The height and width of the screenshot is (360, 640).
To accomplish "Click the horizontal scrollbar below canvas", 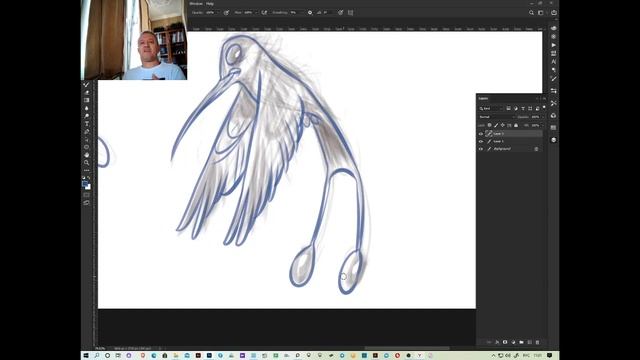I will [x=407, y=348].
